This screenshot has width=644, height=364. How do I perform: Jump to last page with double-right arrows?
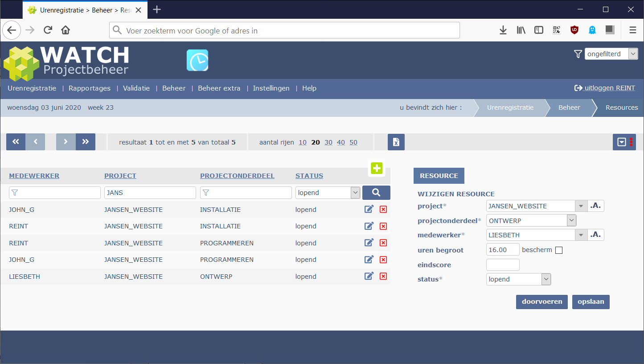pyautogui.click(x=86, y=142)
